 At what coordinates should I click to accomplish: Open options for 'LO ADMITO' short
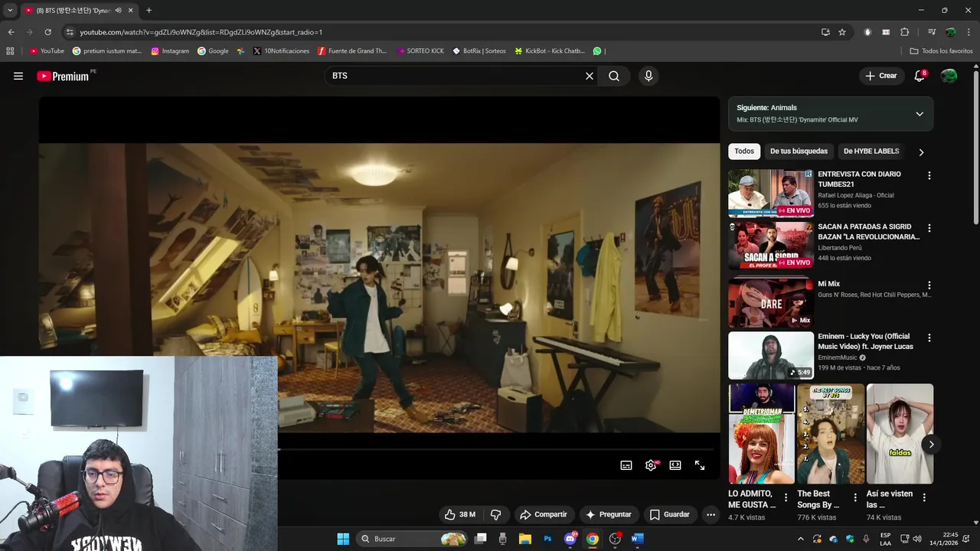[786, 497]
